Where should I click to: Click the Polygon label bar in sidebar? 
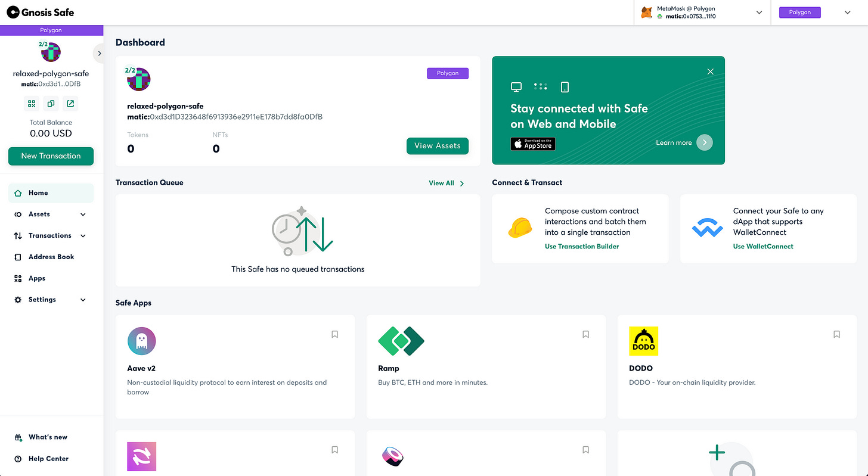click(51, 30)
